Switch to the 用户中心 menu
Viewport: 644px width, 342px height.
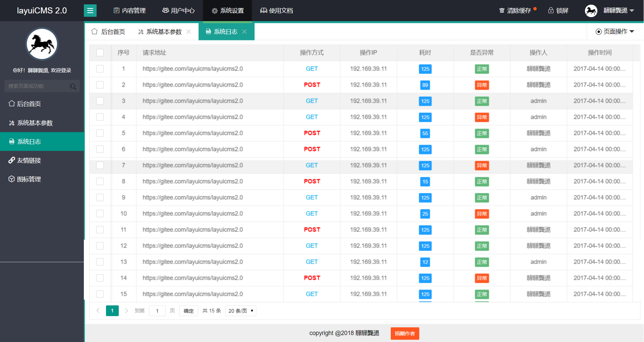pyautogui.click(x=178, y=10)
